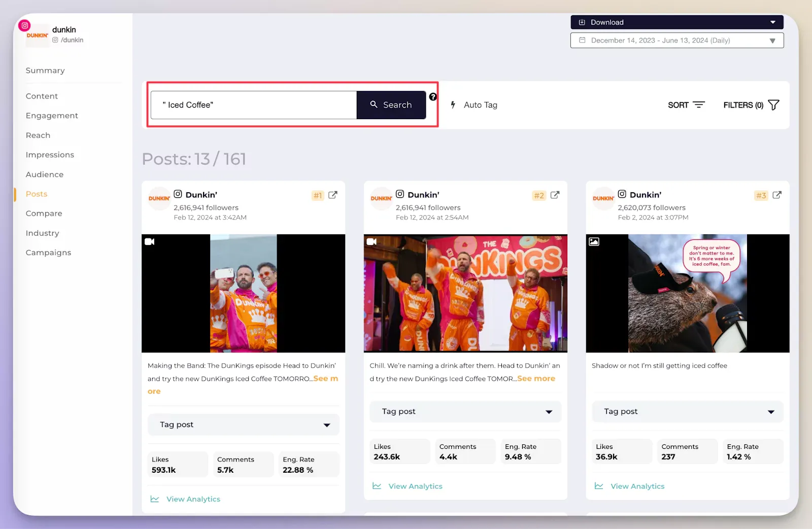
Task: Click Instagram icon beside Dunkin' on post #2
Action: coord(400,194)
